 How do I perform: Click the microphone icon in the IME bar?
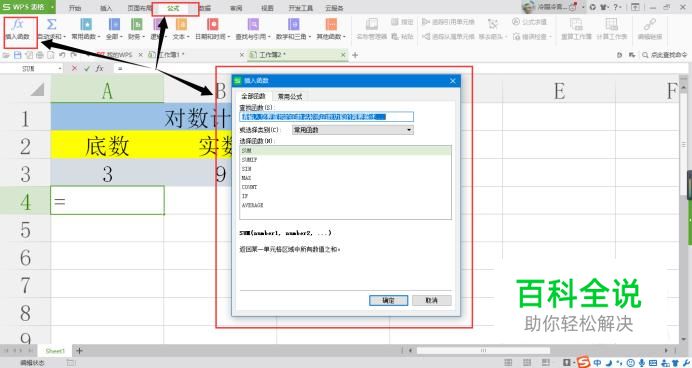(x=642, y=363)
